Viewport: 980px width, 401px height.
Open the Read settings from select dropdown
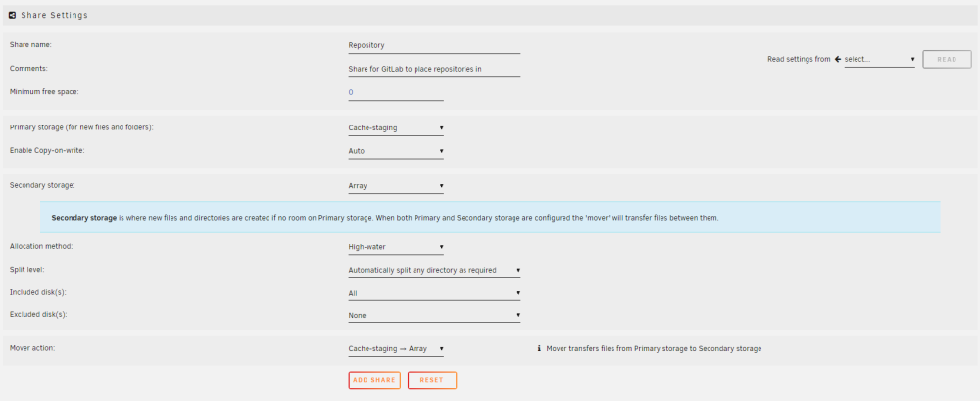point(879,60)
